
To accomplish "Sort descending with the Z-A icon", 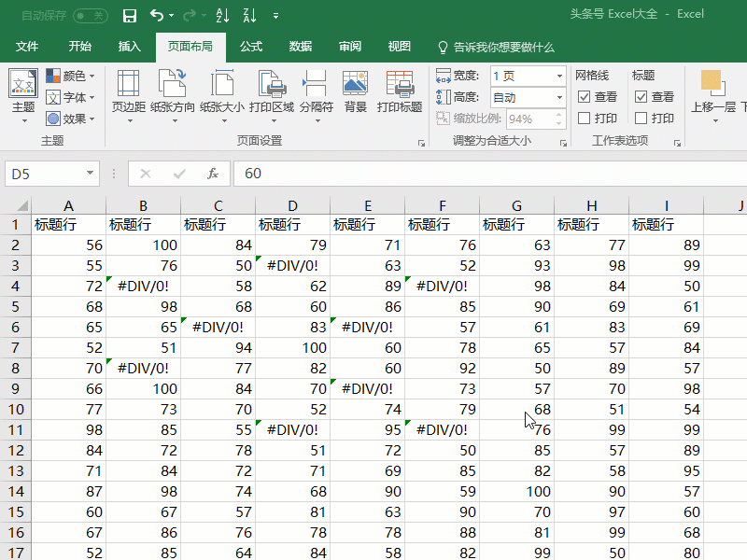I will (249, 16).
